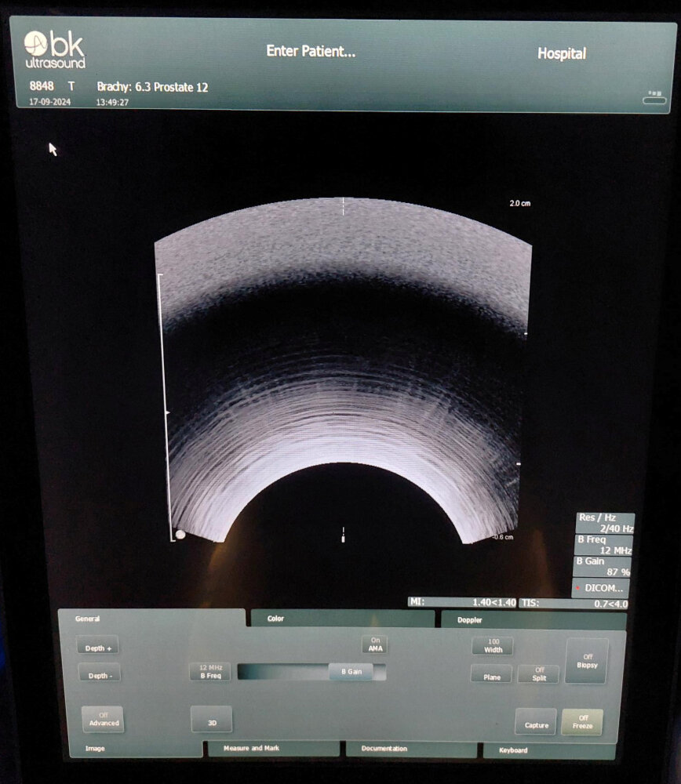Click the orientation marker dot on the scan
Viewport: 681px width, 784px height.
180,535
